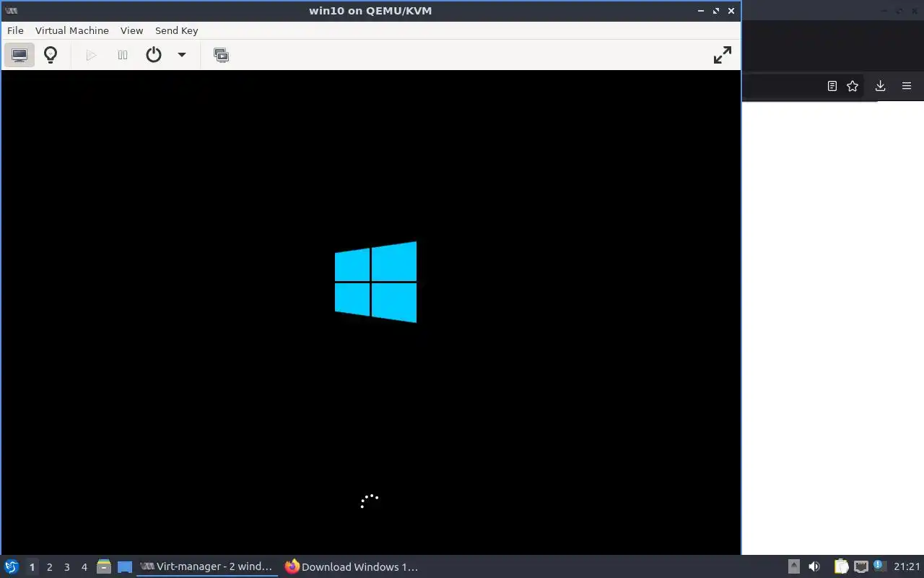924x578 pixels.
Task: Click the virt-manager icon in title bar
Action: tap(12, 11)
